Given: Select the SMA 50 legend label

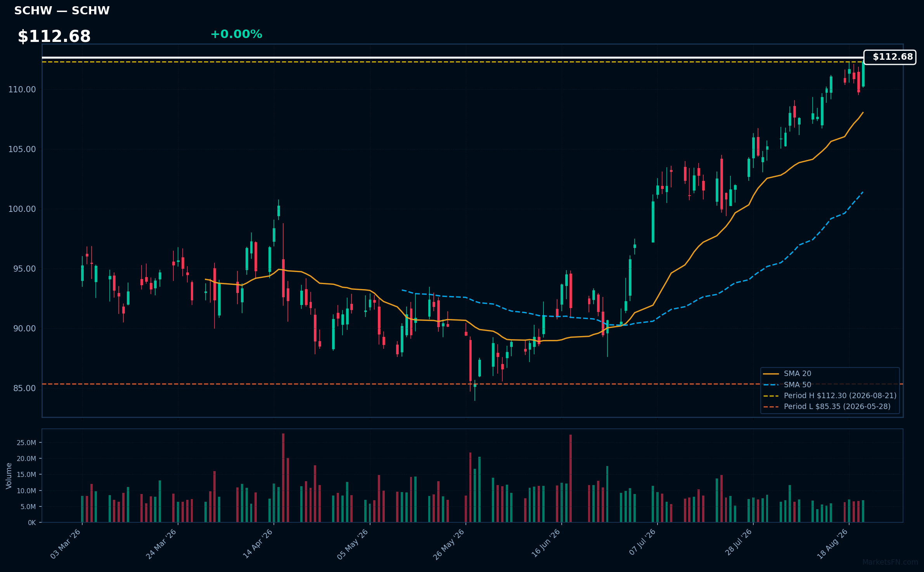Looking at the screenshot, I should (798, 385).
